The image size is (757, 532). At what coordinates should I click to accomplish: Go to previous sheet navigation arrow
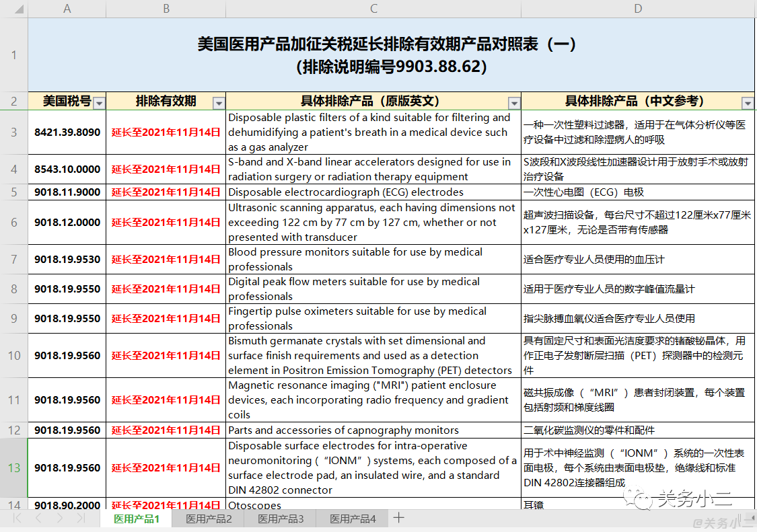tap(38, 519)
